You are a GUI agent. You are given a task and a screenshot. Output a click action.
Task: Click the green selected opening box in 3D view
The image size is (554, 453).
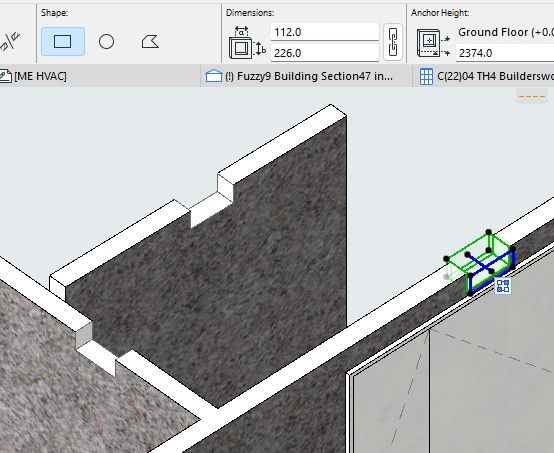coord(480,262)
